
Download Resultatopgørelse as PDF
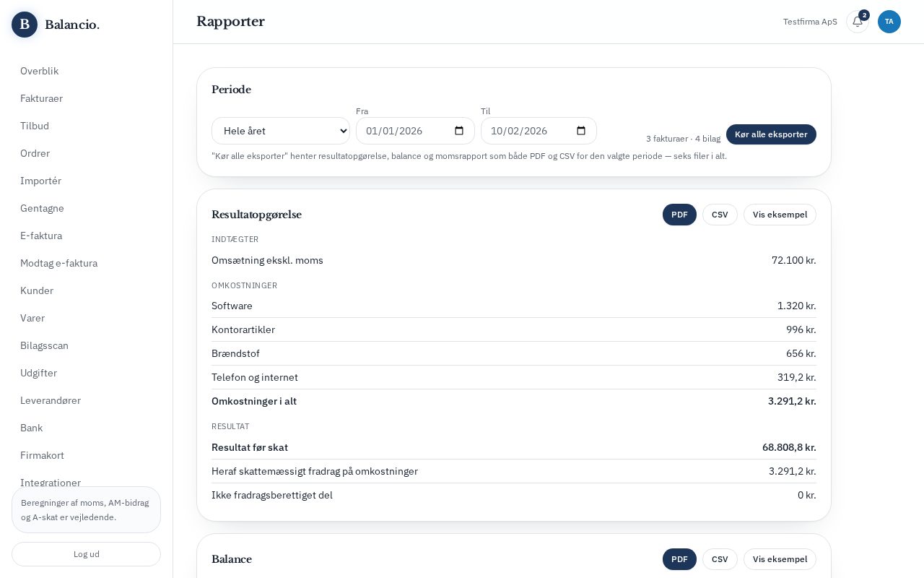coord(679,215)
